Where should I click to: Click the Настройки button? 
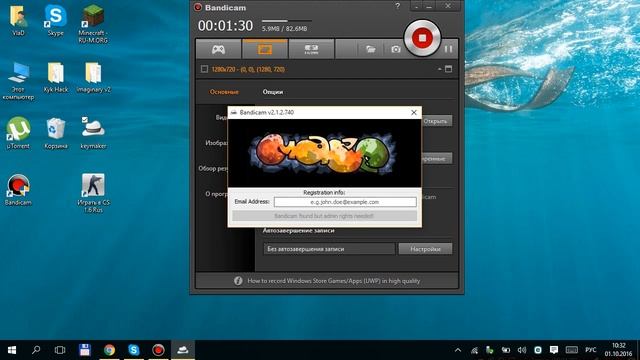click(425, 249)
